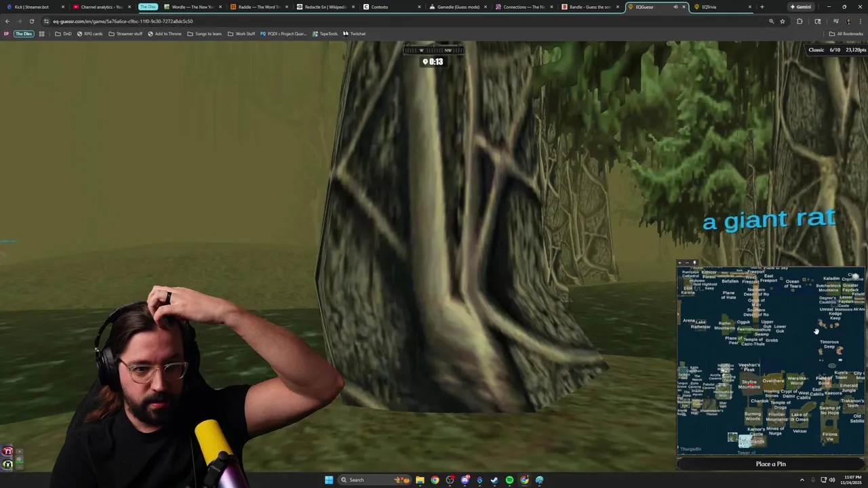The image size is (868, 488).
Task: Open the zoom magnifier in address bar
Action: coord(771,21)
